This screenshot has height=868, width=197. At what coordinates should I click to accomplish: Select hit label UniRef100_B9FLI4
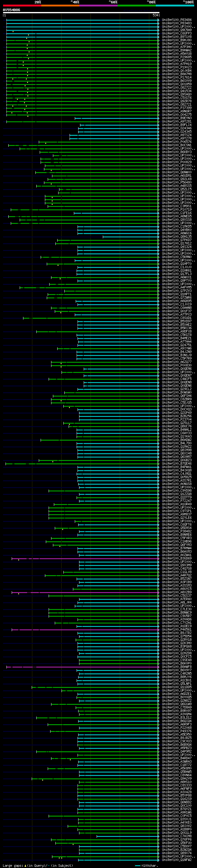(177, 125)
